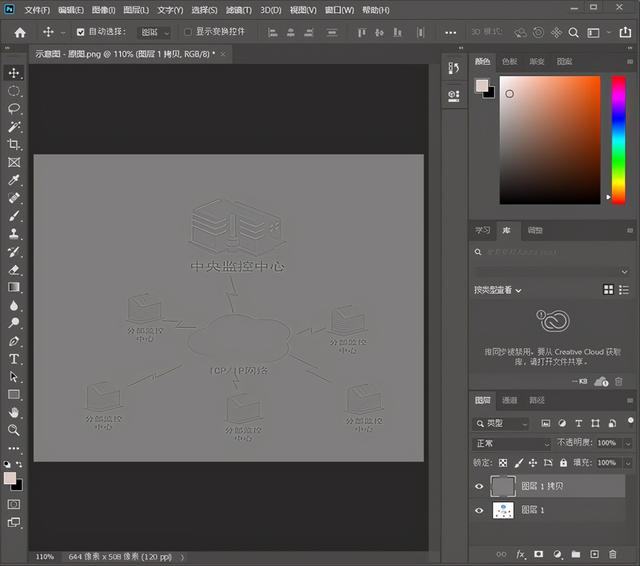Select the Eraser tool
This screenshot has width=640, height=566.
click(14, 270)
